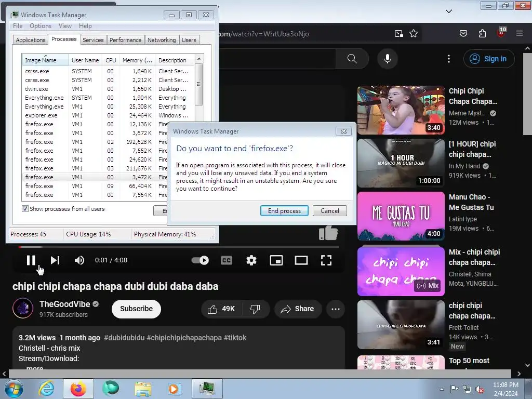Screen dimensions: 532x399
Task: Open Firefox Pocket save icon
Action: pyautogui.click(x=463, y=33)
